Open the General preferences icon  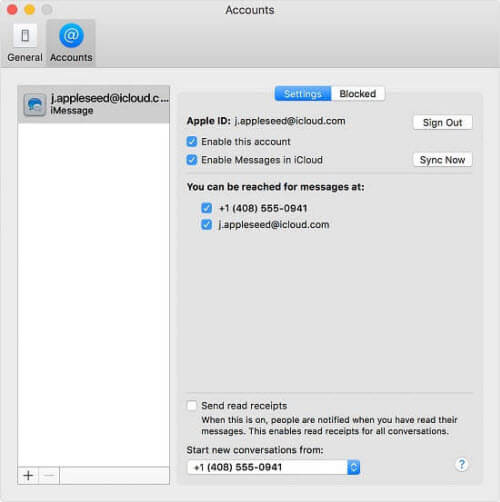click(x=25, y=36)
